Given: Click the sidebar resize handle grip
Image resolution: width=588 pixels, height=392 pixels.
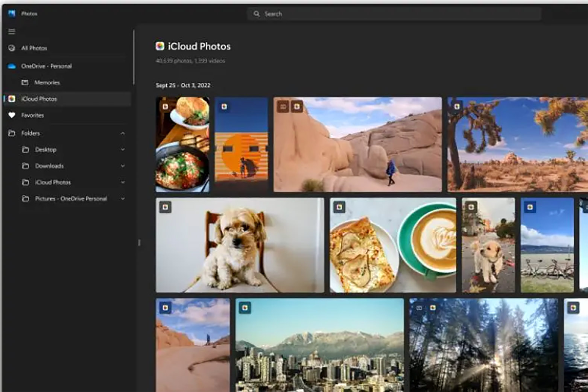Looking at the screenshot, I should [x=139, y=243].
